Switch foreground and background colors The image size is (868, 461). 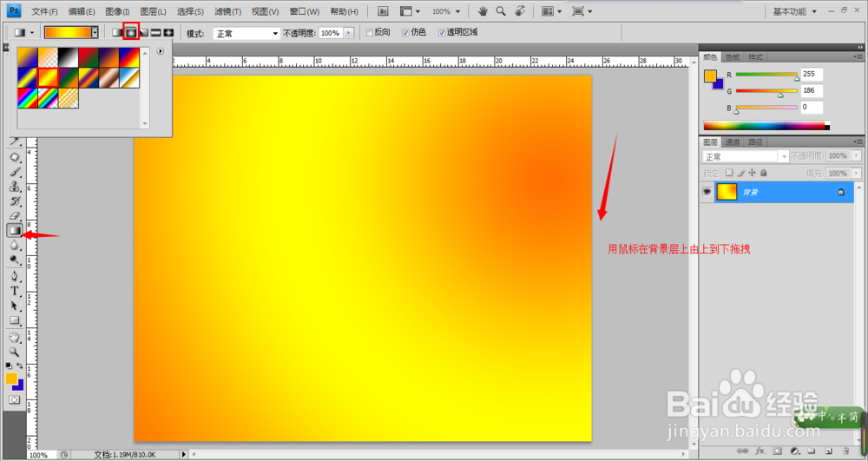(x=20, y=366)
